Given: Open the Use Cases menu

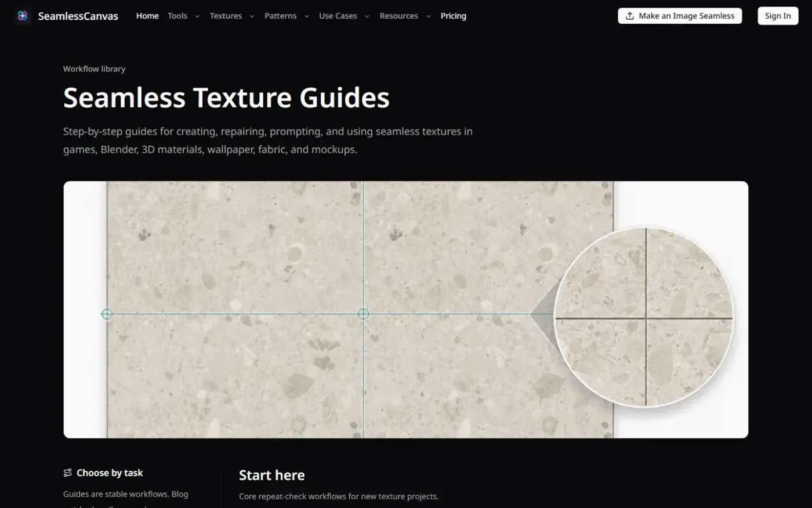Looking at the screenshot, I should pyautogui.click(x=338, y=16).
